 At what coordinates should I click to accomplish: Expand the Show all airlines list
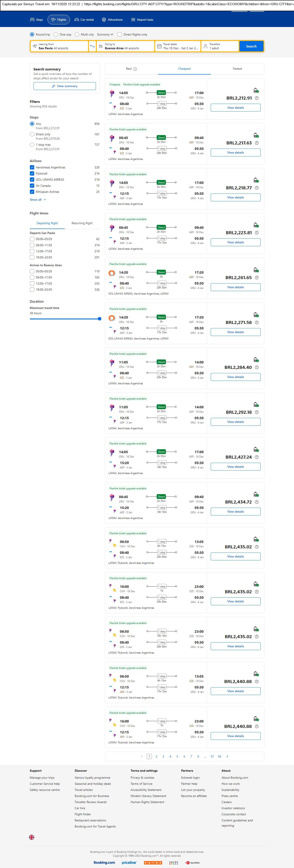[x=38, y=200]
